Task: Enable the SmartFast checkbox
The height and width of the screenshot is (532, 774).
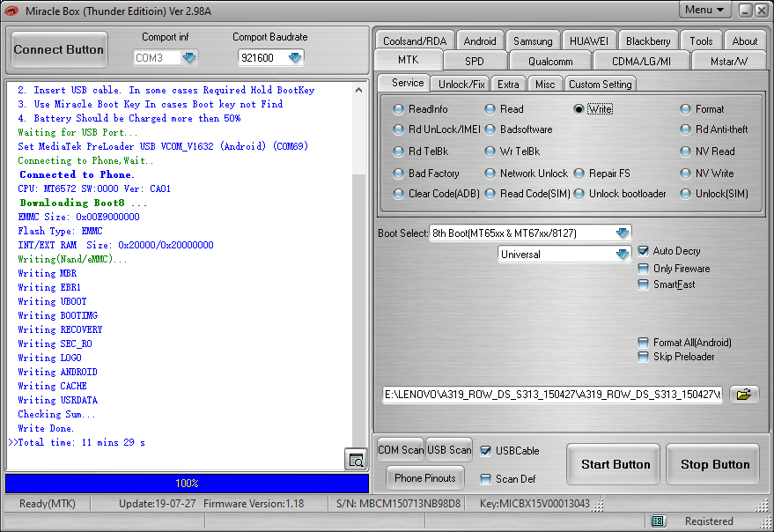Action: point(643,284)
